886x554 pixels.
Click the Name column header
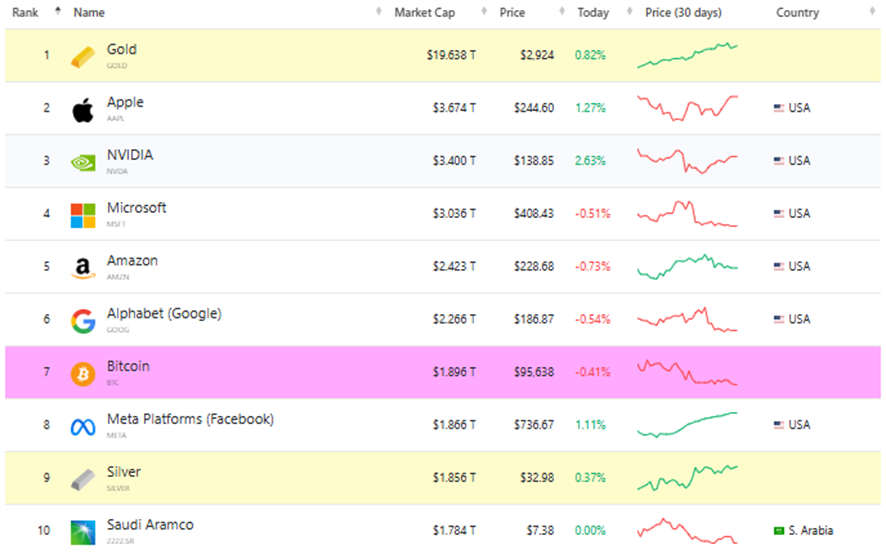coord(89,13)
